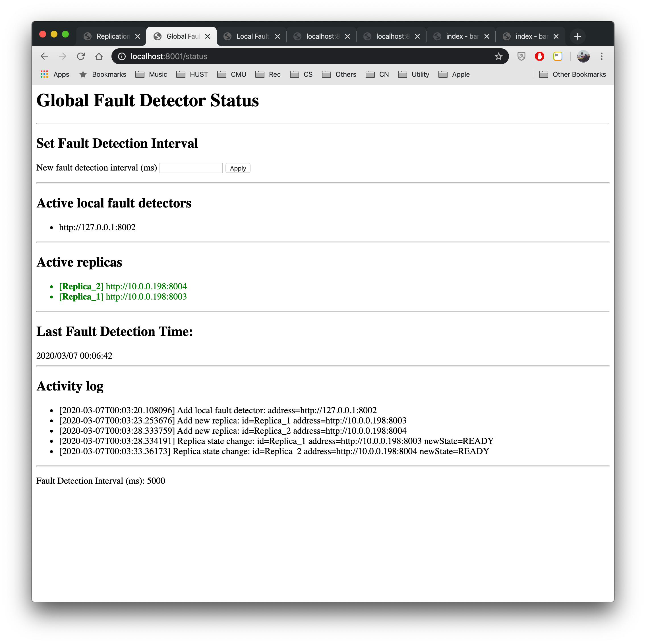
Task: Open the shield extension icon
Action: (521, 56)
